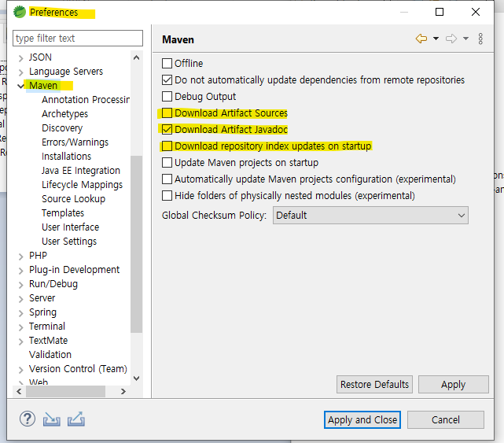Click the export preferences icon

click(76, 419)
